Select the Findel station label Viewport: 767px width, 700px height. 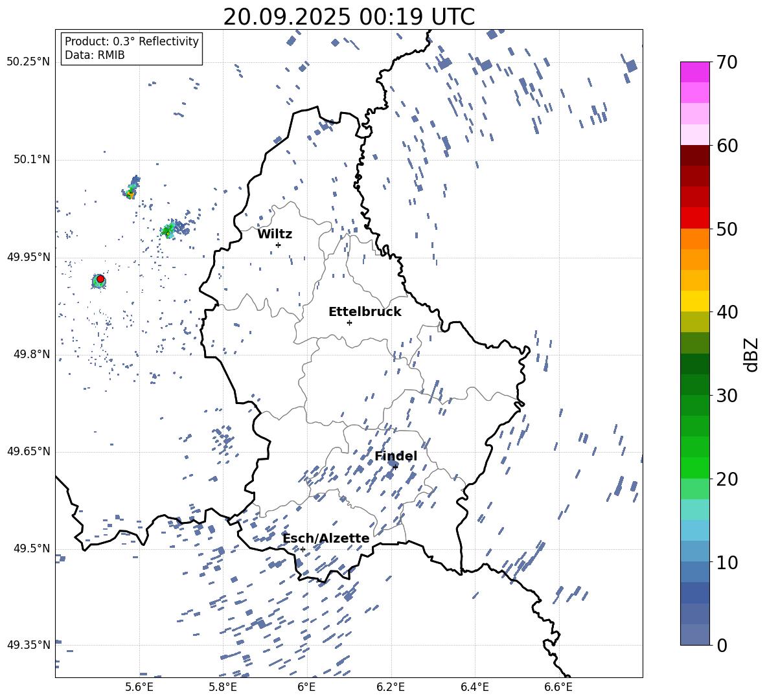click(396, 456)
